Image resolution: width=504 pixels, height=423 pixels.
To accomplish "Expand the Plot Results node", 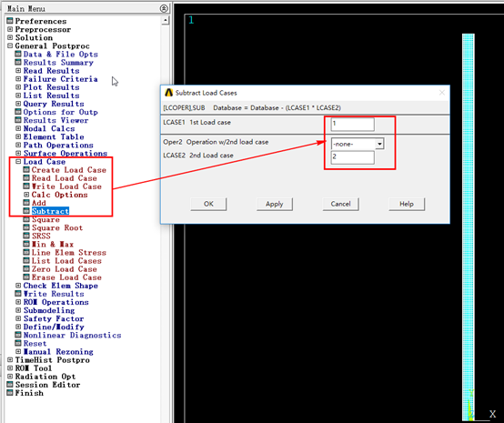I will point(18,87).
